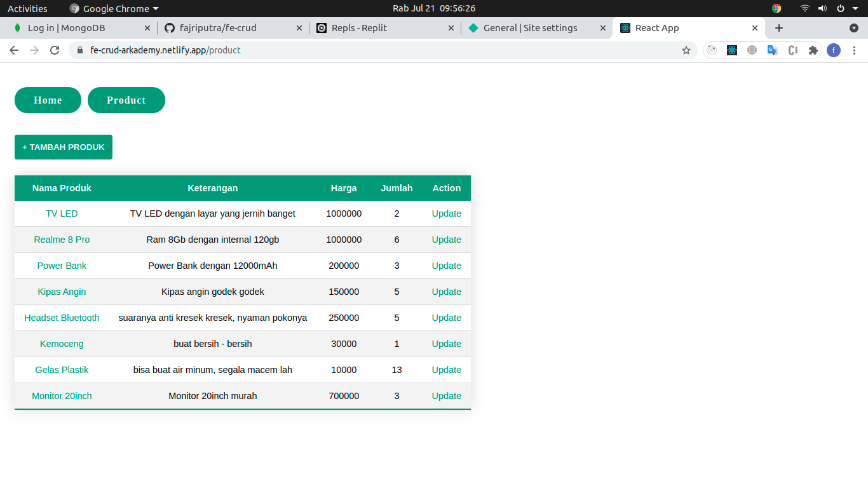
Task: Open the Chrome profile avatar "f"
Action: [x=834, y=50]
